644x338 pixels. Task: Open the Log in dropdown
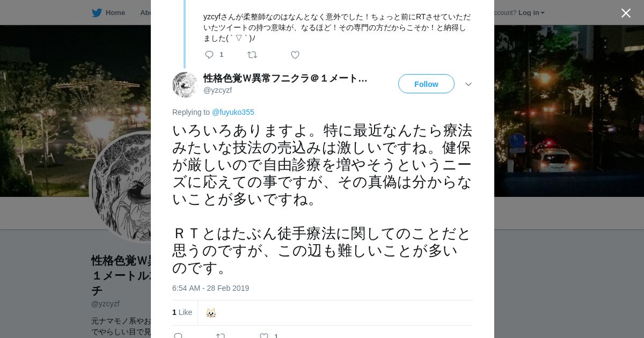coord(531,12)
